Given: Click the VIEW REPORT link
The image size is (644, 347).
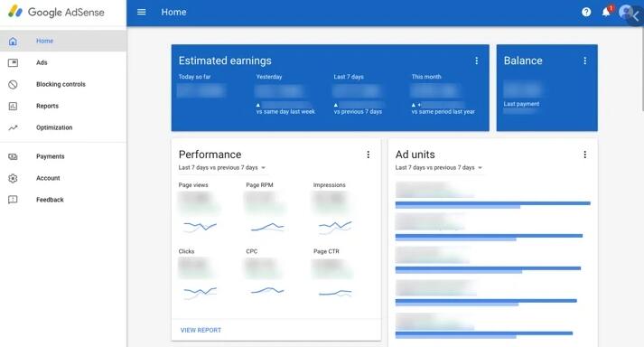Looking at the screenshot, I should click(201, 330).
